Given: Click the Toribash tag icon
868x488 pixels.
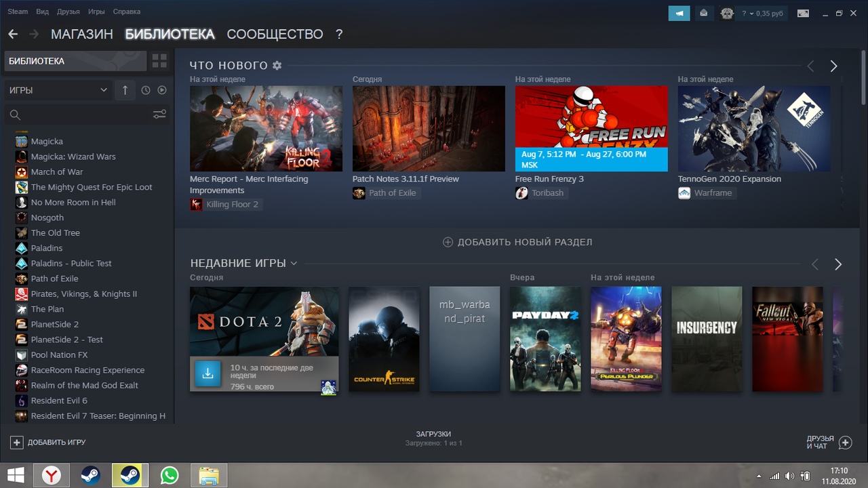Looking at the screenshot, I should tap(521, 192).
